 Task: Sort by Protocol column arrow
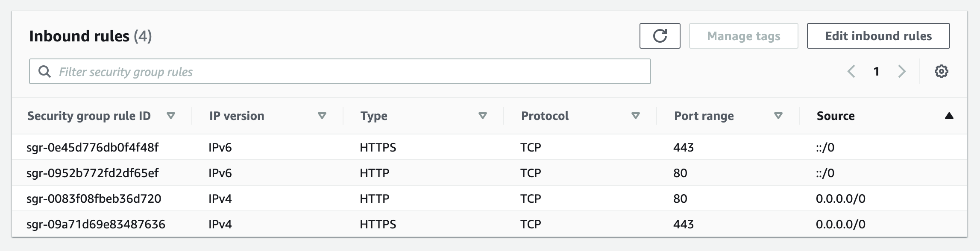636,116
